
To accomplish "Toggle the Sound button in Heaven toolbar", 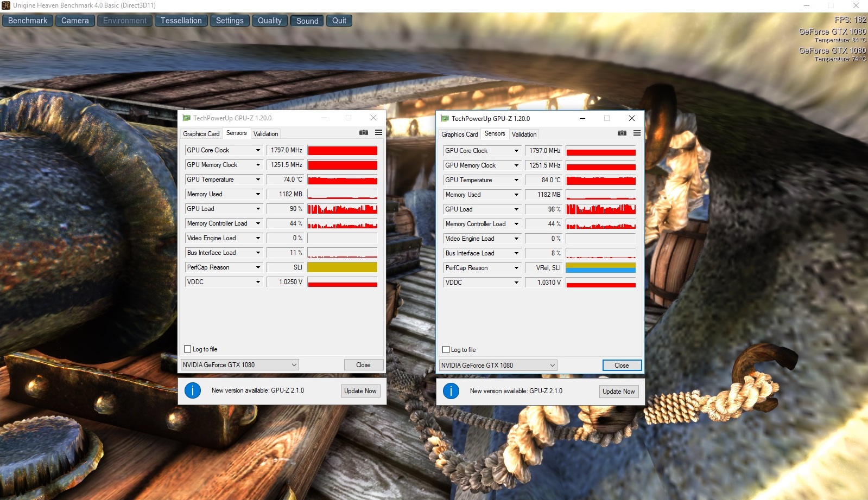I will [x=307, y=21].
